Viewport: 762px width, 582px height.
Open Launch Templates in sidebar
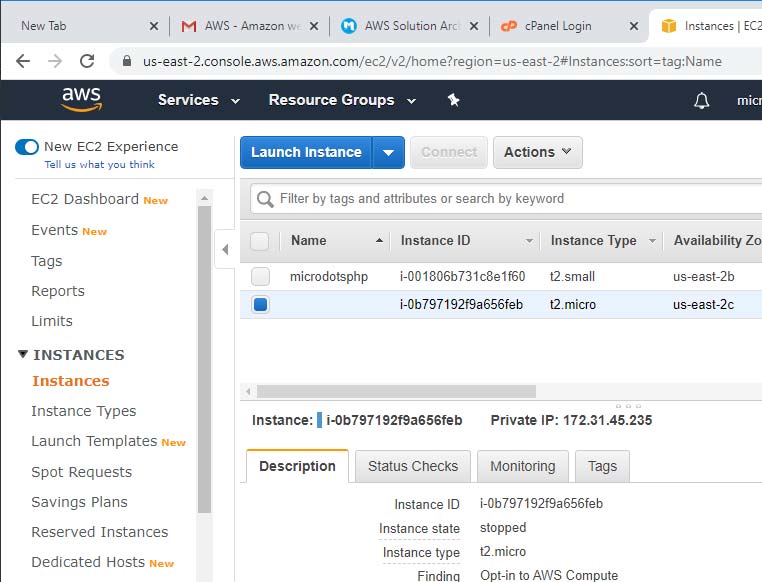[94, 441]
